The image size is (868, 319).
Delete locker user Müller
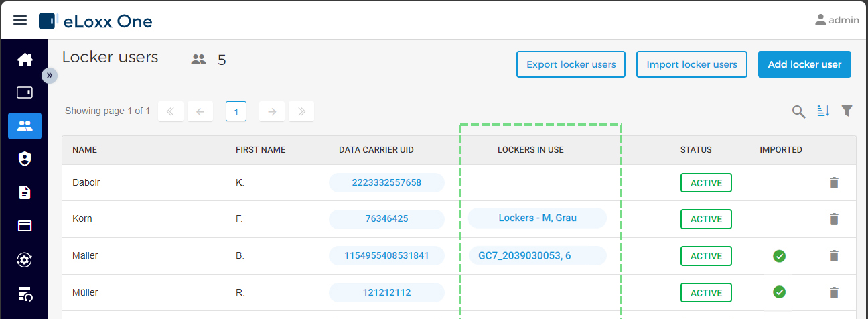click(834, 292)
